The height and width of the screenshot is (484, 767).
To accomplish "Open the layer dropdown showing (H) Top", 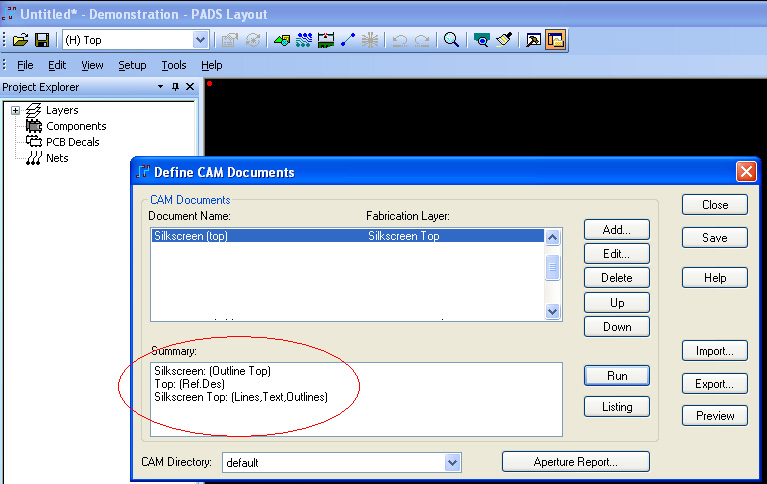I will point(200,40).
